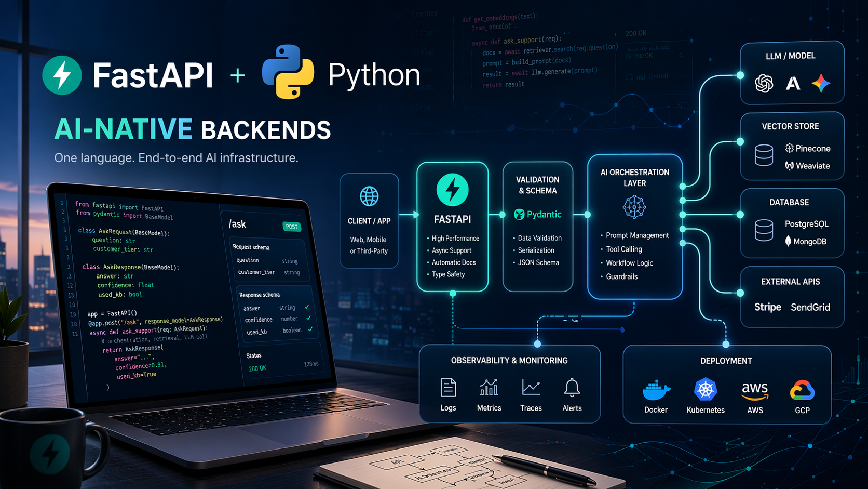Click the answer field checkmark in Response schema
The width and height of the screenshot is (868, 489).
pos(307,307)
